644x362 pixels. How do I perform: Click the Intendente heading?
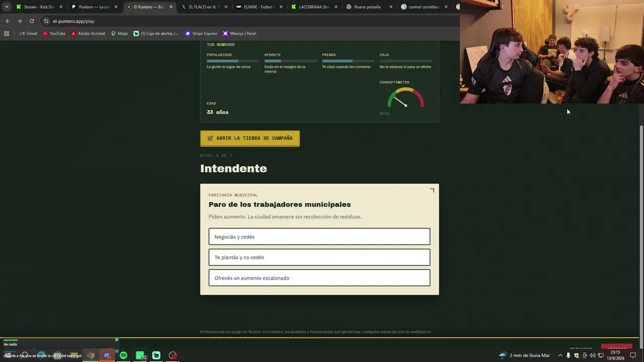tap(233, 168)
